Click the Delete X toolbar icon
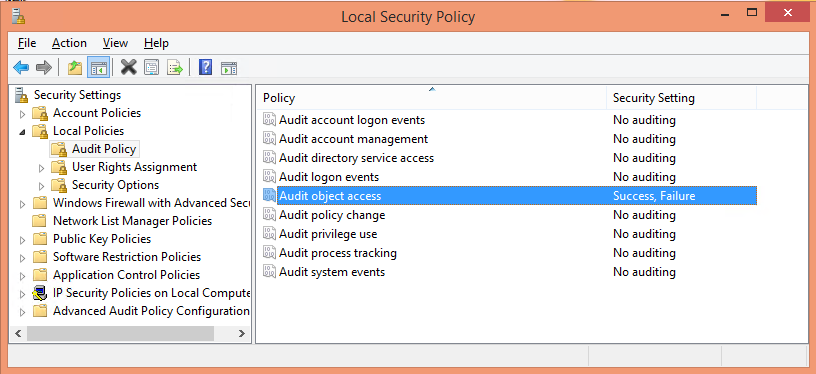Viewport: 816px width, 374px height. 129,67
